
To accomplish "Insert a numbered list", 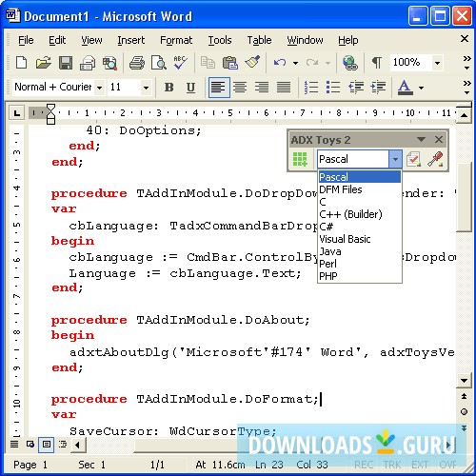I will click(311, 87).
